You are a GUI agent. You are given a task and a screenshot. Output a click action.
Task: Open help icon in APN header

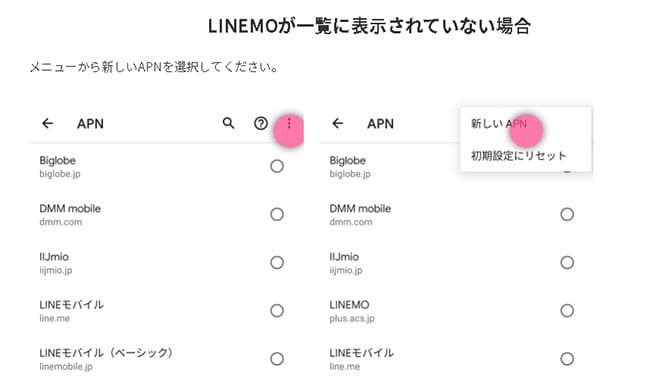click(x=261, y=123)
